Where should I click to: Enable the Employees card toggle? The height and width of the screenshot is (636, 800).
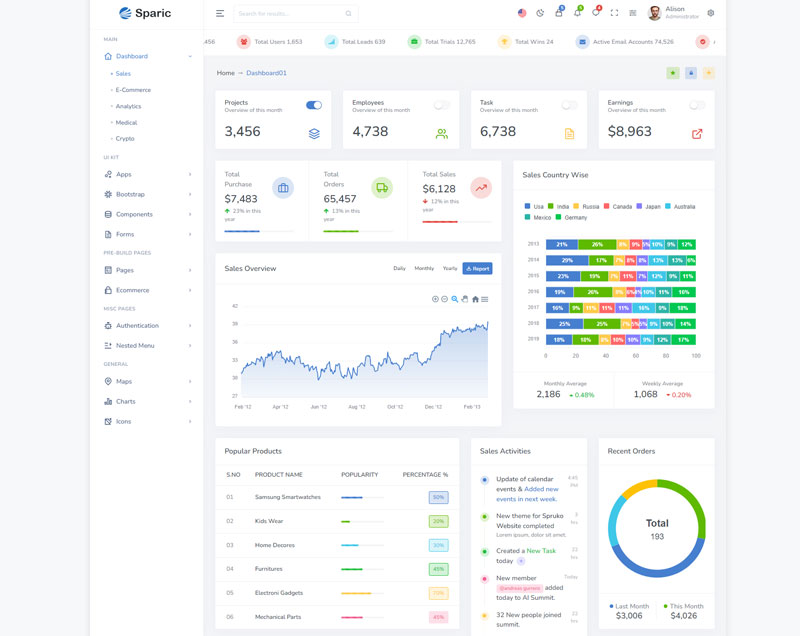[441, 105]
